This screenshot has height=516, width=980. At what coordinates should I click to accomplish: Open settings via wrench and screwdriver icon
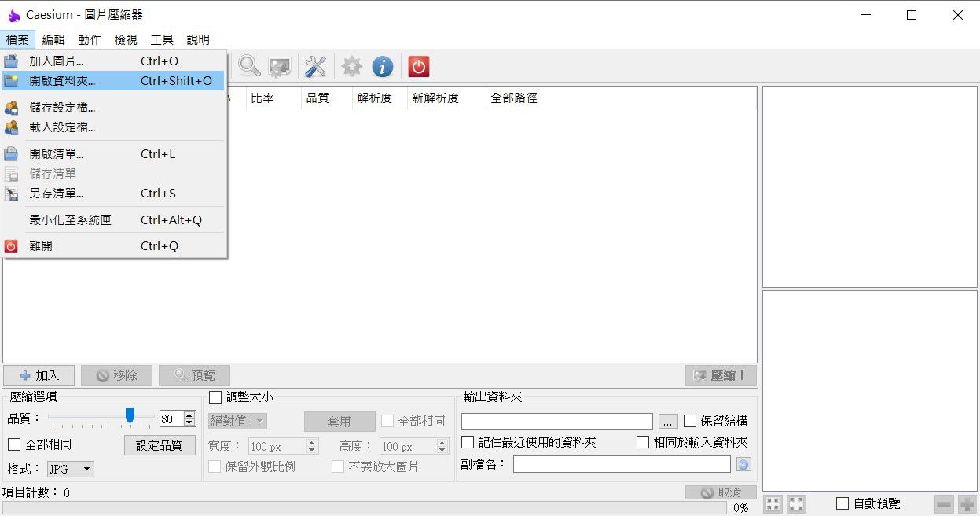pos(315,66)
